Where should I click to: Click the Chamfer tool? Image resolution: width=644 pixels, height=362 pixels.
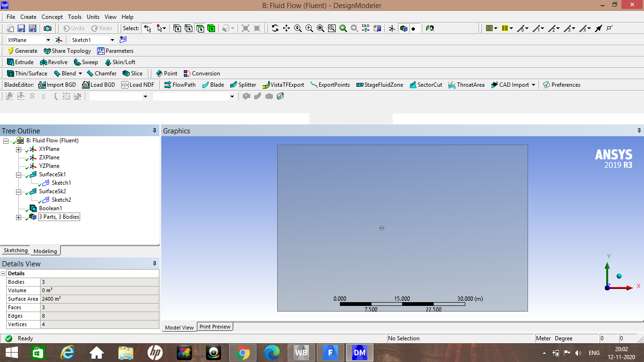(x=101, y=74)
